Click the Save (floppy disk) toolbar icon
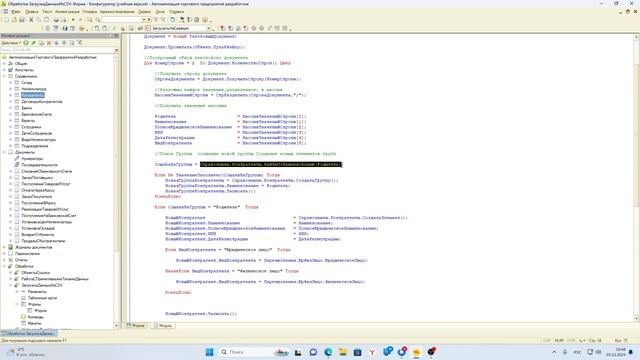Screen dimensions: 640x360 point(22,20)
